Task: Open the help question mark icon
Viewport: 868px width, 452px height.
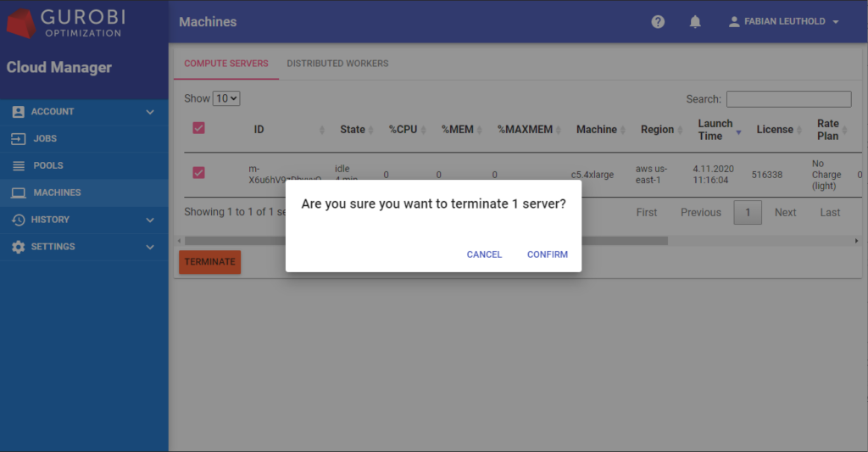Action: click(x=658, y=21)
